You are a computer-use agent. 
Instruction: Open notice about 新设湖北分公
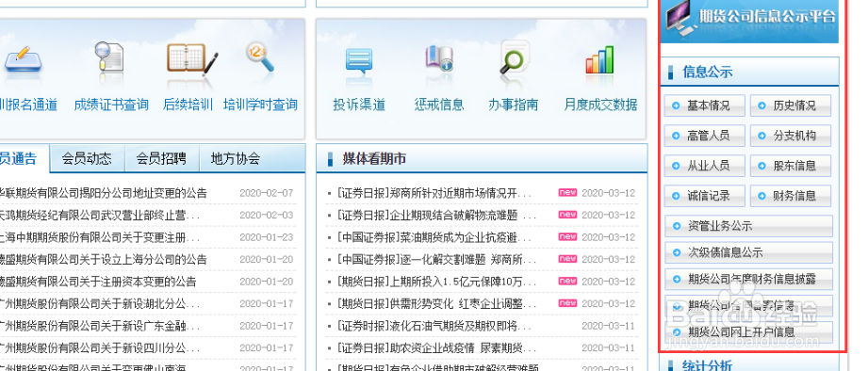[x=100, y=303]
